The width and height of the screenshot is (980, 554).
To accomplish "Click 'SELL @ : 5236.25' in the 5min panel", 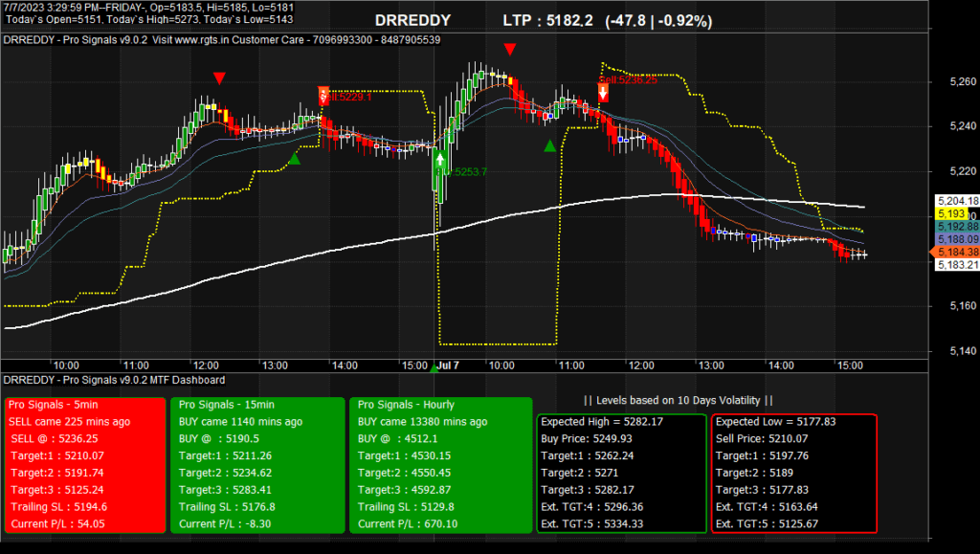I will [x=55, y=438].
